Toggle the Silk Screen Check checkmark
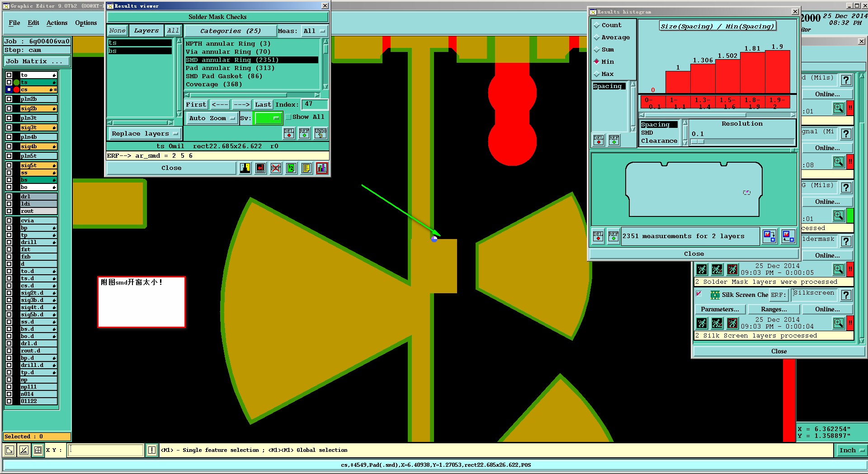868x474 pixels. coord(698,294)
